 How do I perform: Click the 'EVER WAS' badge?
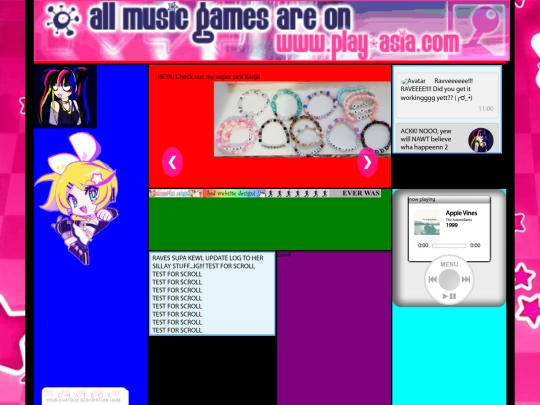354,193
